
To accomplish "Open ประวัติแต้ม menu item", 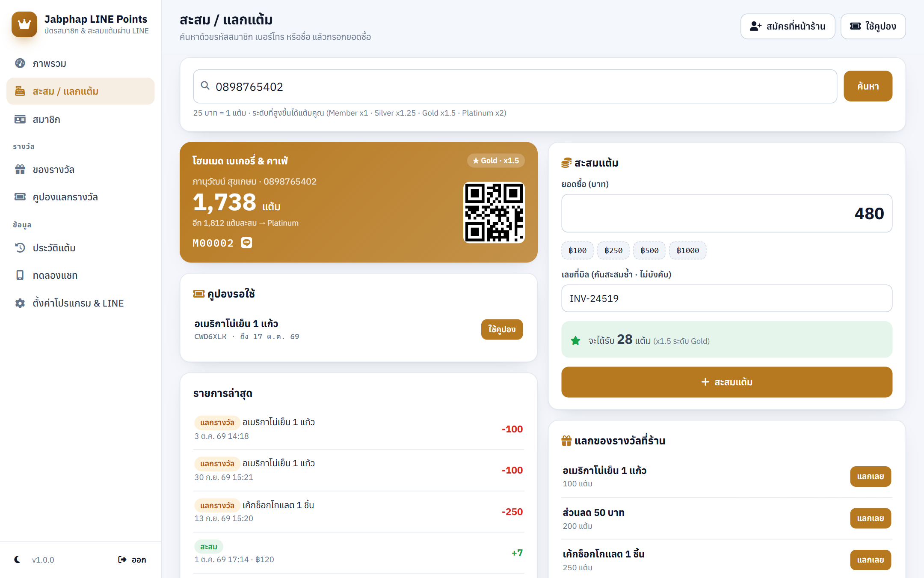I will pos(80,248).
